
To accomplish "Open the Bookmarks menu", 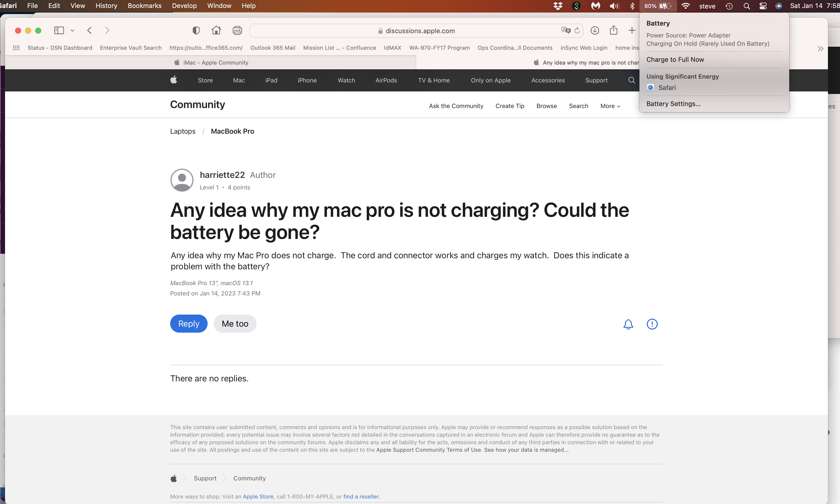I will pyautogui.click(x=144, y=6).
